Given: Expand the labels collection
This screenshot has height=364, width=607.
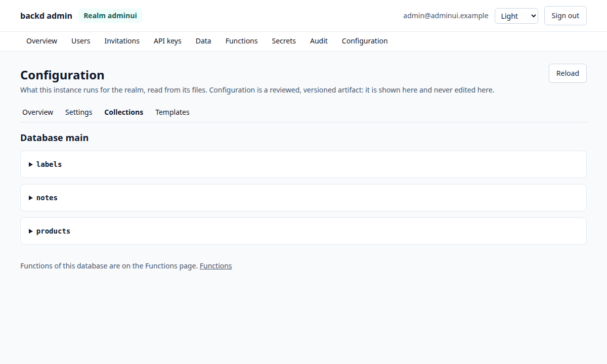Looking at the screenshot, I should [x=303, y=164].
